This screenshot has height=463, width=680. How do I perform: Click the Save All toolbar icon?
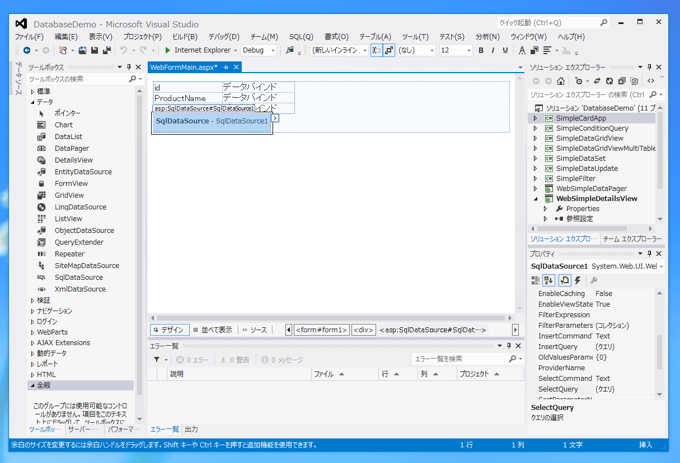coord(106,50)
